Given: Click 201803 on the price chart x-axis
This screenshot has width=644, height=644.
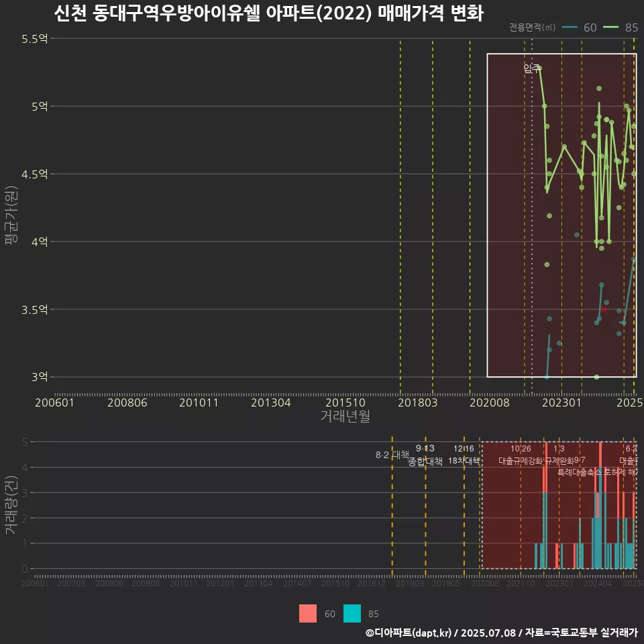Looking at the screenshot, I should (418, 402).
